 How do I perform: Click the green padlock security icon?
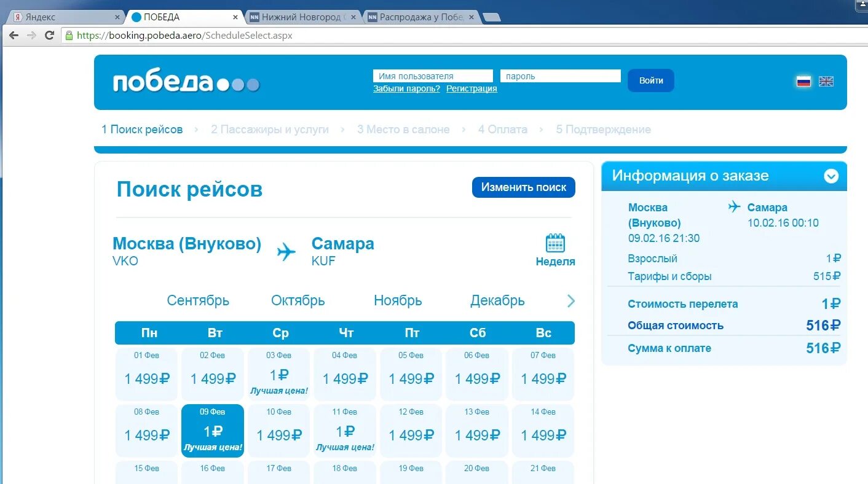69,36
